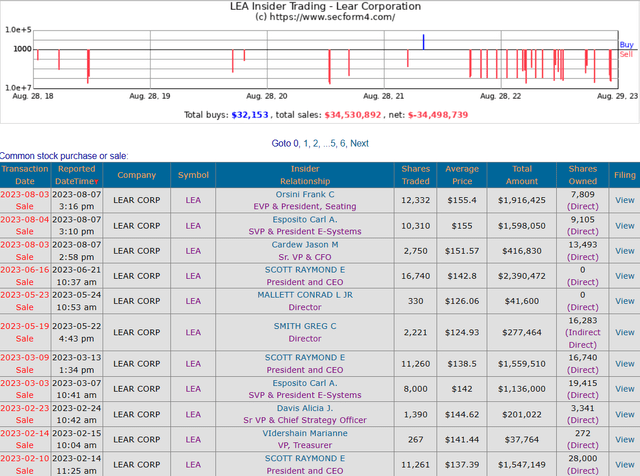Click LEA symbol in Davis Alicia row

pos(193,414)
